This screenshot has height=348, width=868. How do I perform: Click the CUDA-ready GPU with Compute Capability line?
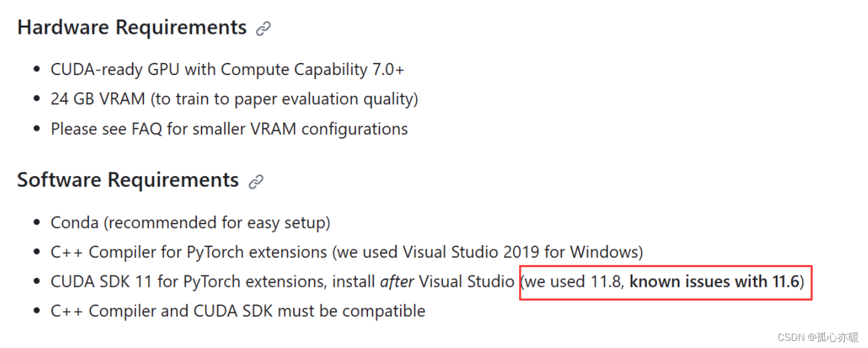pyautogui.click(x=228, y=70)
